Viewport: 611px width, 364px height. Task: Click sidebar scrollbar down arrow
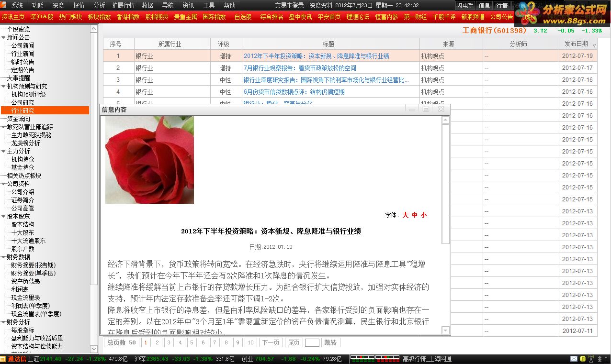94,350
